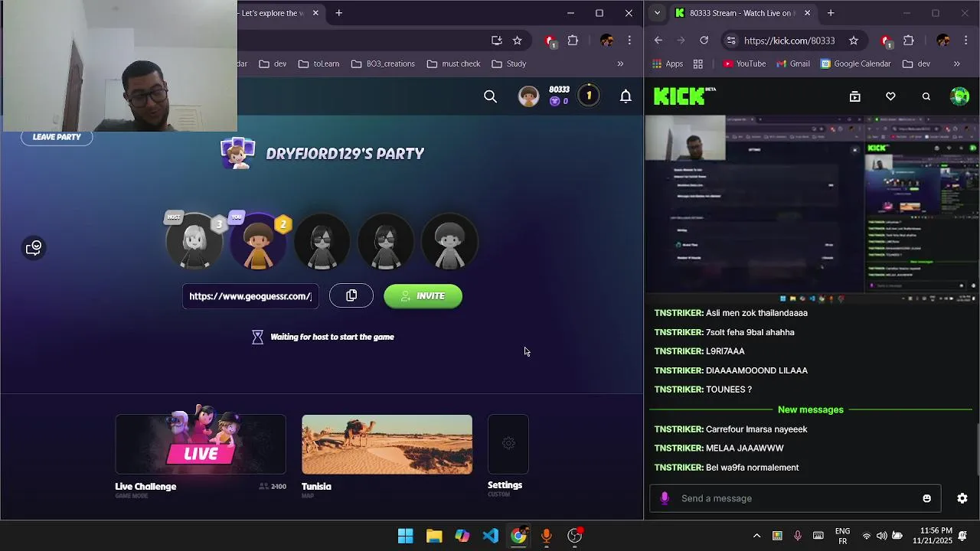Open Kick following heart icon

[890, 96]
